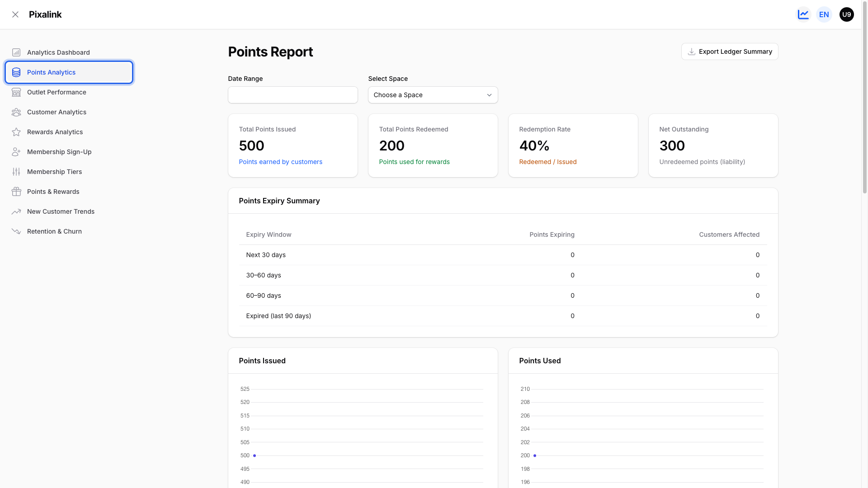Open Points & Rewards section
Image resolution: width=868 pixels, height=488 pixels.
coord(69,192)
